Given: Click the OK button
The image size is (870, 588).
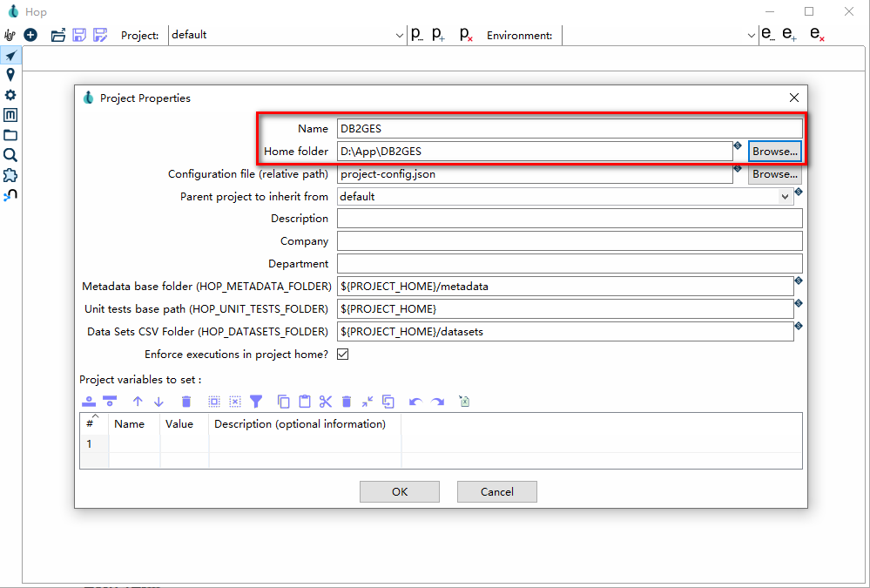Looking at the screenshot, I should pyautogui.click(x=400, y=492).
